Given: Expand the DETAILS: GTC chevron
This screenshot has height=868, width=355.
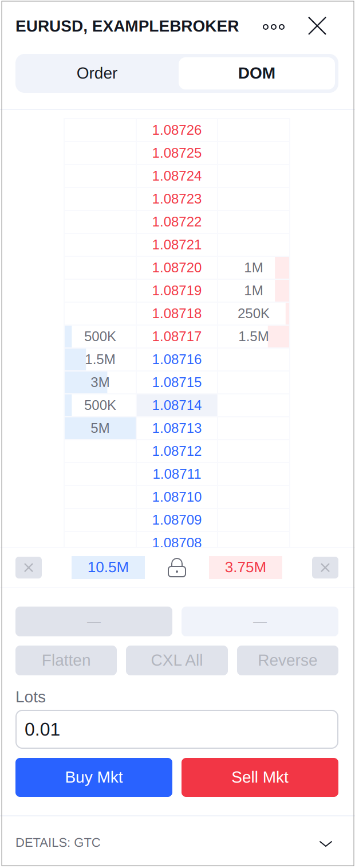Looking at the screenshot, I should [325, 843].
